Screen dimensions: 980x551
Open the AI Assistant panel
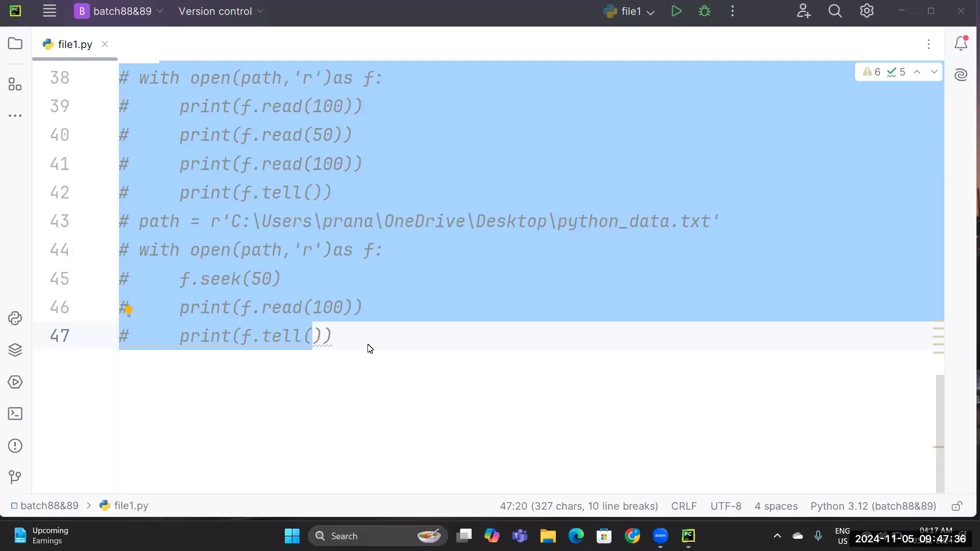coord(962,74)
